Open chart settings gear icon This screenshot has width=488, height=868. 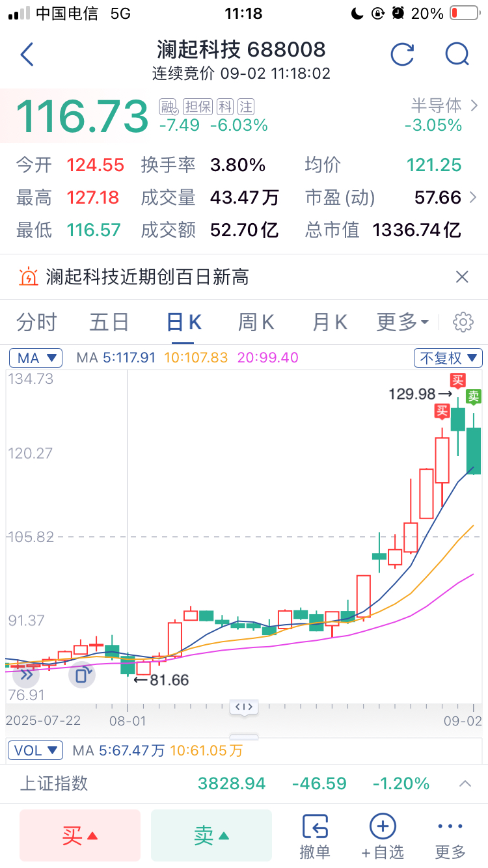point(463,322)
